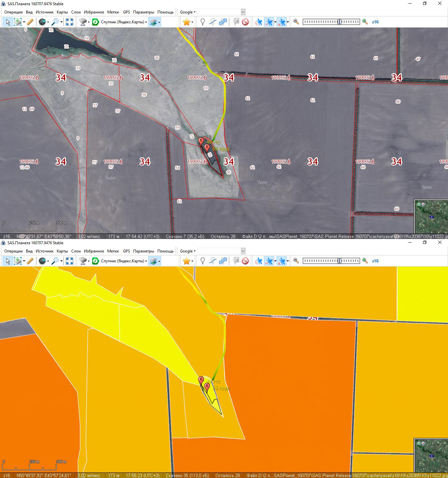This screenshot has width=448, height=478.
Task: Click the search input field in top window
Action: [219, 12]
